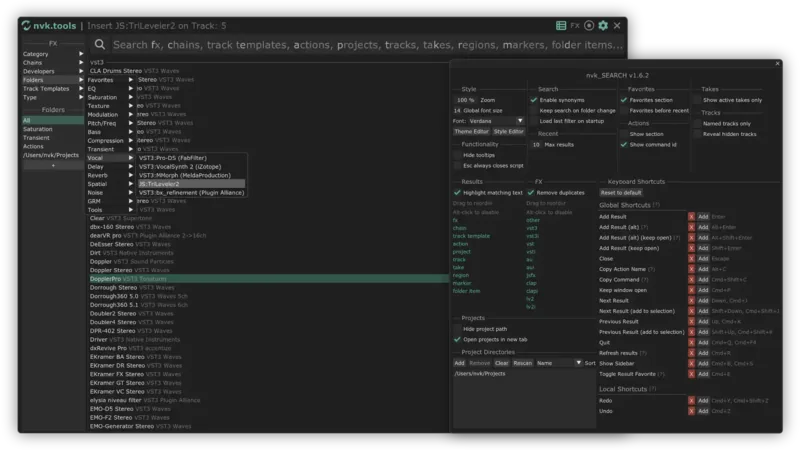800x450 pixels.
Task: Enable Load last filter on startup
Action: point(534,121)
